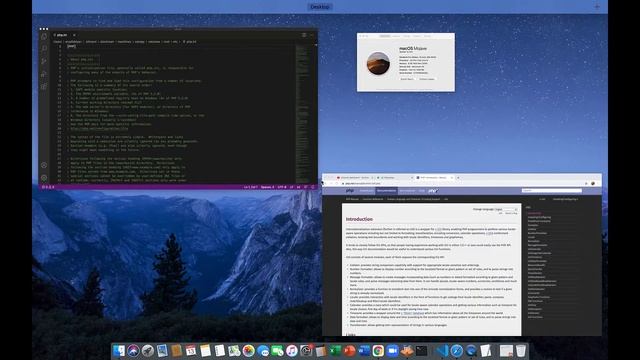
Task: Select first Chrome tab
Action: pos(355,178)
